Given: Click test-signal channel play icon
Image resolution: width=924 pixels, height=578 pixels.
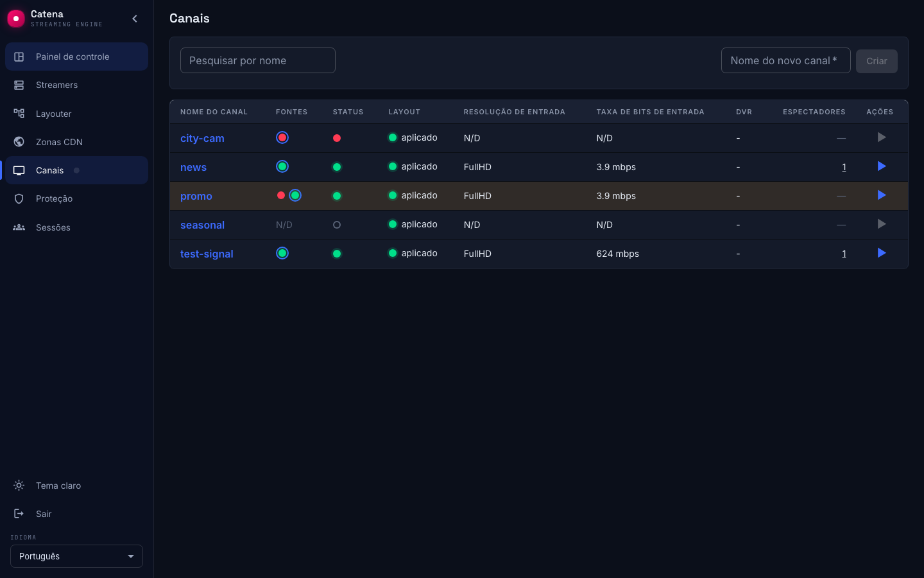Looking at the screenshot, I should (882, 253).
